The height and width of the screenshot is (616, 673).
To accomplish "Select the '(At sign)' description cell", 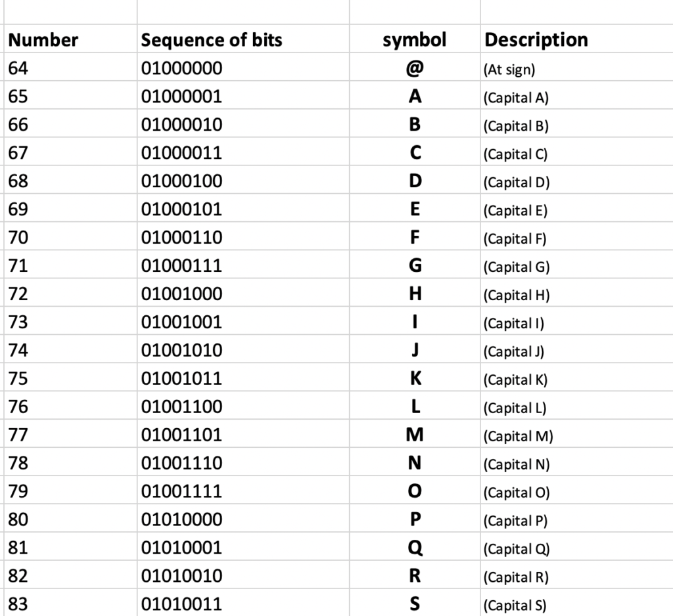I will pyautogui.click(x=511, y=69).
